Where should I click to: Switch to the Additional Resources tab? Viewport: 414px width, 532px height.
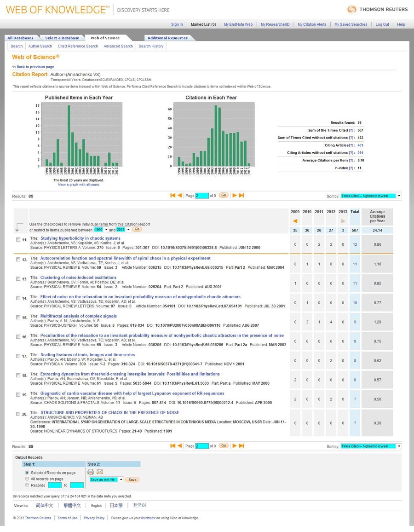167,38
